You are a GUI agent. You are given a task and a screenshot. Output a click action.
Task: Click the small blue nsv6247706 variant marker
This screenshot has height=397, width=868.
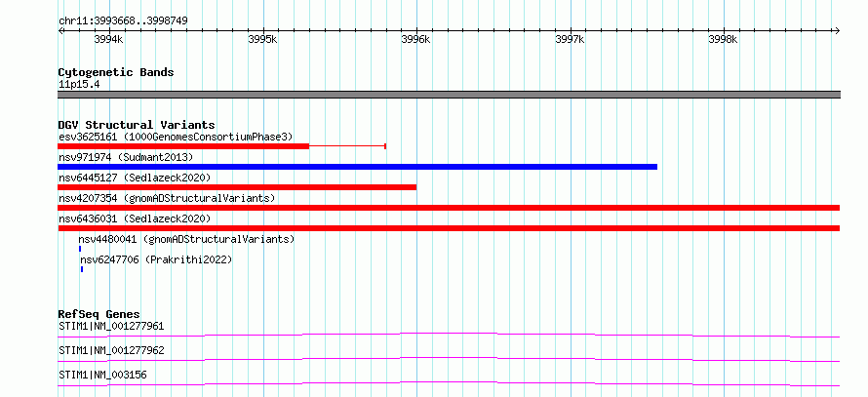click(x=82, y=269)
